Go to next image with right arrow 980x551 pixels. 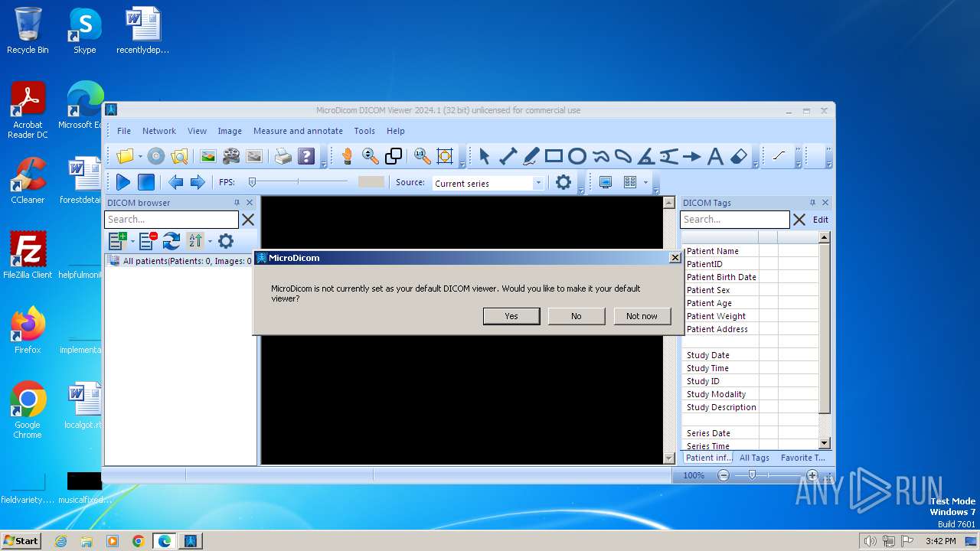pyautogui.click(x=198, y=182)
